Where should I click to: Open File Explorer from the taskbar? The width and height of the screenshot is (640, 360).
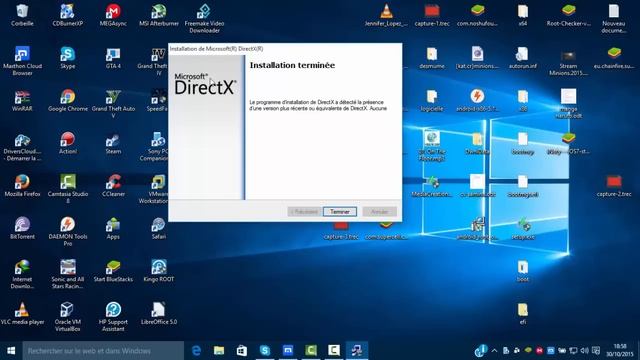click(219, 351)
